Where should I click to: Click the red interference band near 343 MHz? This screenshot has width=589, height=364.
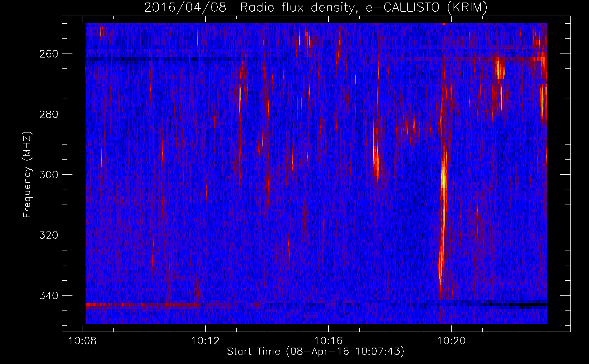click(x=143, y=305)
